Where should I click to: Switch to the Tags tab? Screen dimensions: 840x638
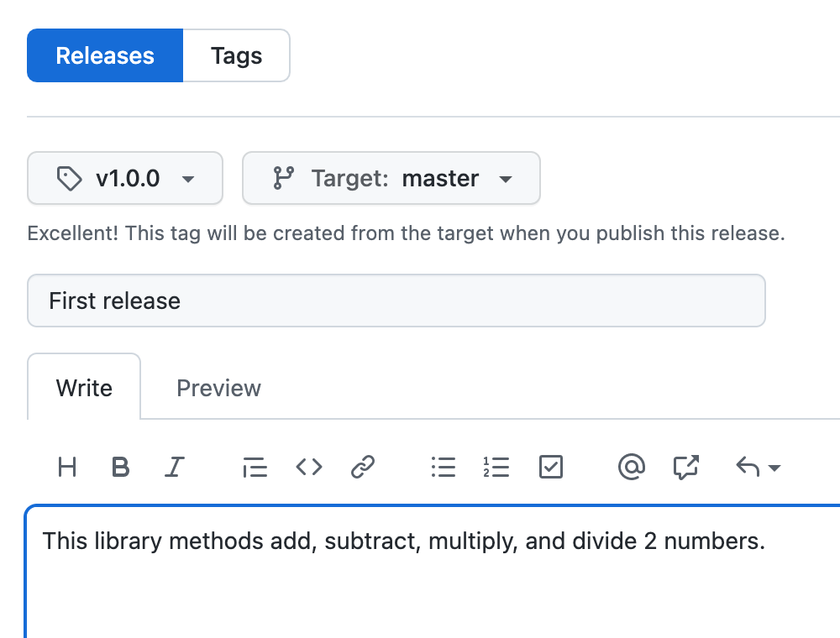click(x=236, y=55)
